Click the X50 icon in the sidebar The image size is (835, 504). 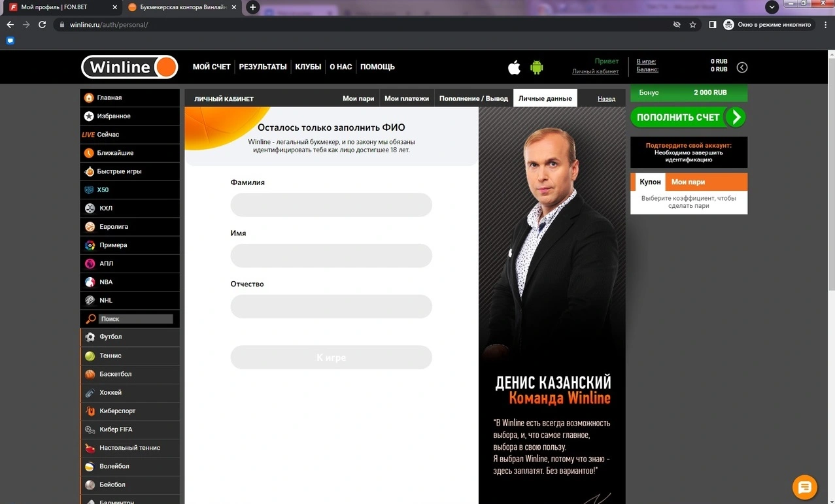tap(89, 190)
